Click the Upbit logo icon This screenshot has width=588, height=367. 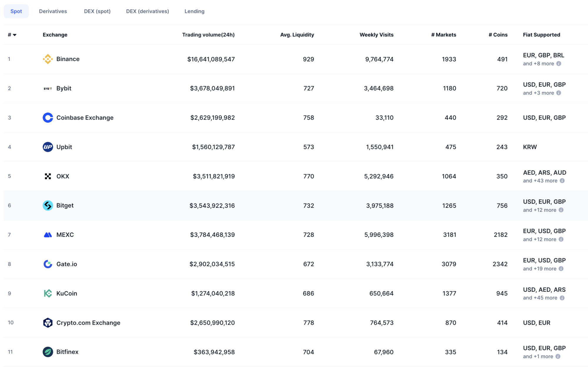pos(48,147)
